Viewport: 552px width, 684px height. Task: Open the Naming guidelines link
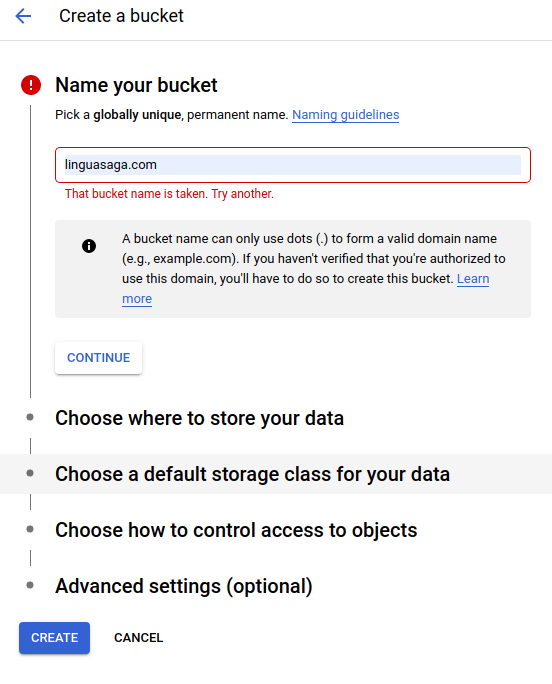coord(345,115)
